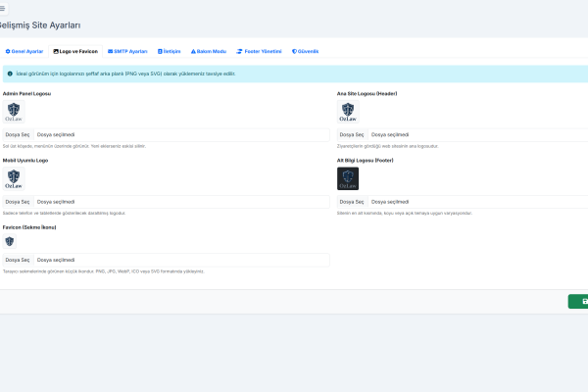
Task: Click Dosya Seç for Favicon upload
Action: [x=18, y=260]
